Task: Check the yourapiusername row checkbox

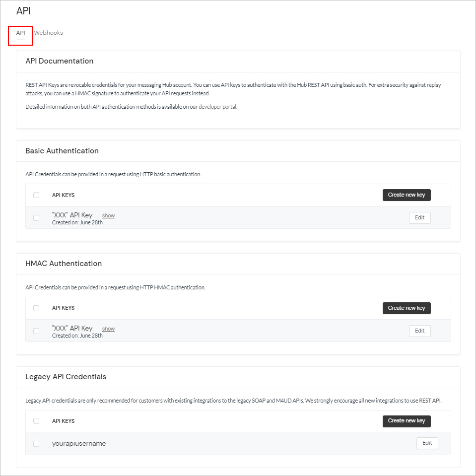Action: [x=36, y=443]
